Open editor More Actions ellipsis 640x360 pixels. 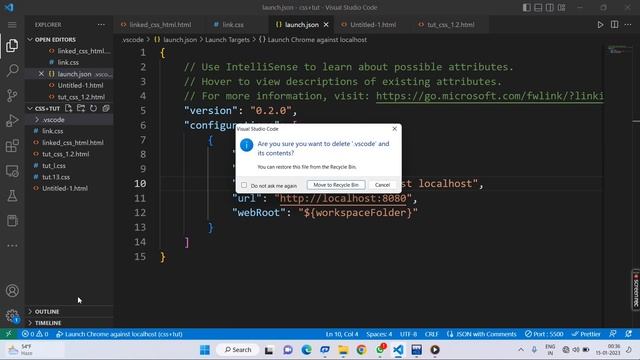coord(628,24)
